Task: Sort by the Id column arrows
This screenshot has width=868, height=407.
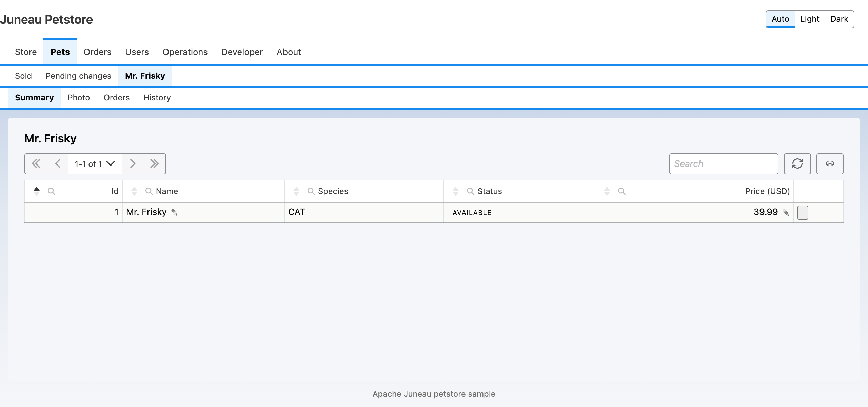Action: click(37, 191)
